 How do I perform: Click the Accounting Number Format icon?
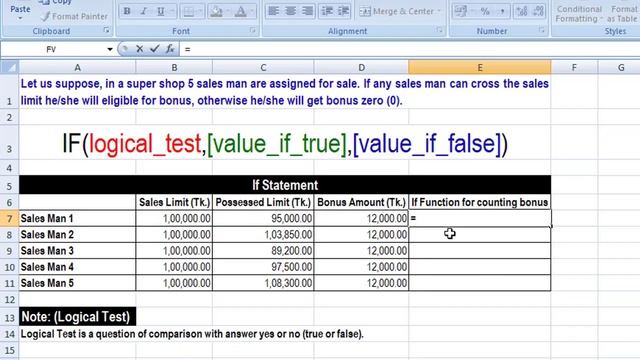pos(461,11)
